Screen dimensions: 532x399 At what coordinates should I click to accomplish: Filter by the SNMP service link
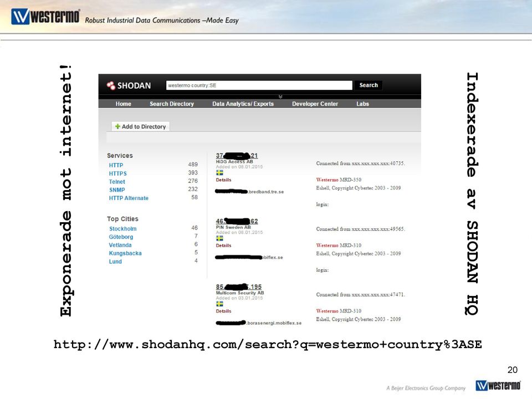(x=117, y=190)
